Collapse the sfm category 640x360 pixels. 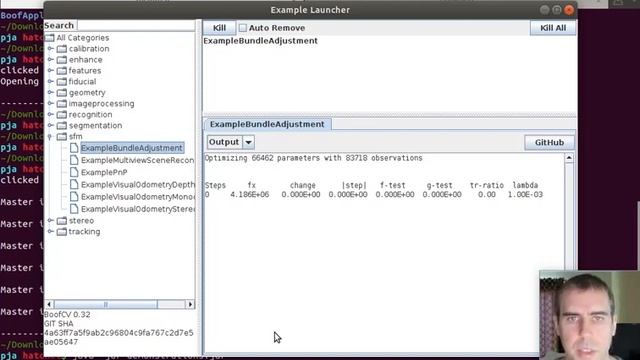pyautogui.click(x=50, y=137)
